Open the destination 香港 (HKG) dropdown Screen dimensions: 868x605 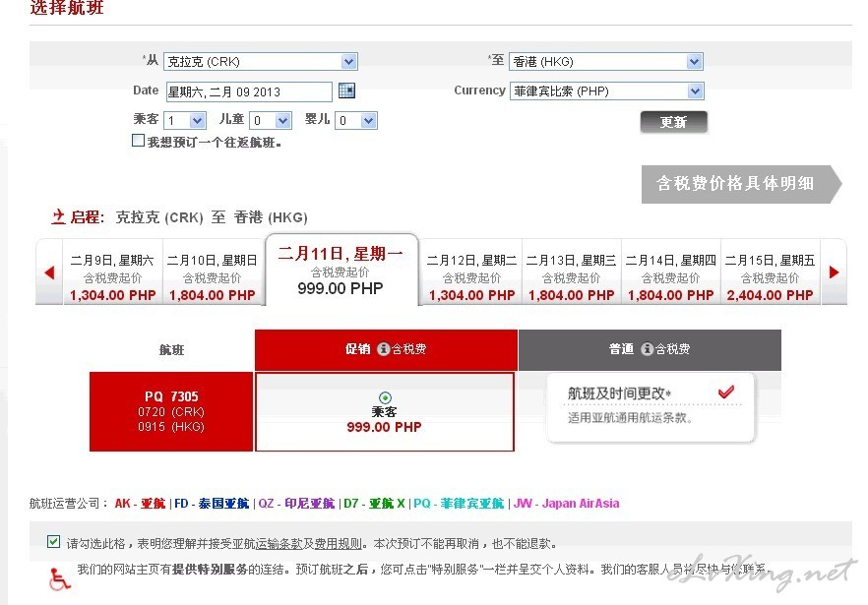click(x=606, y=61)
